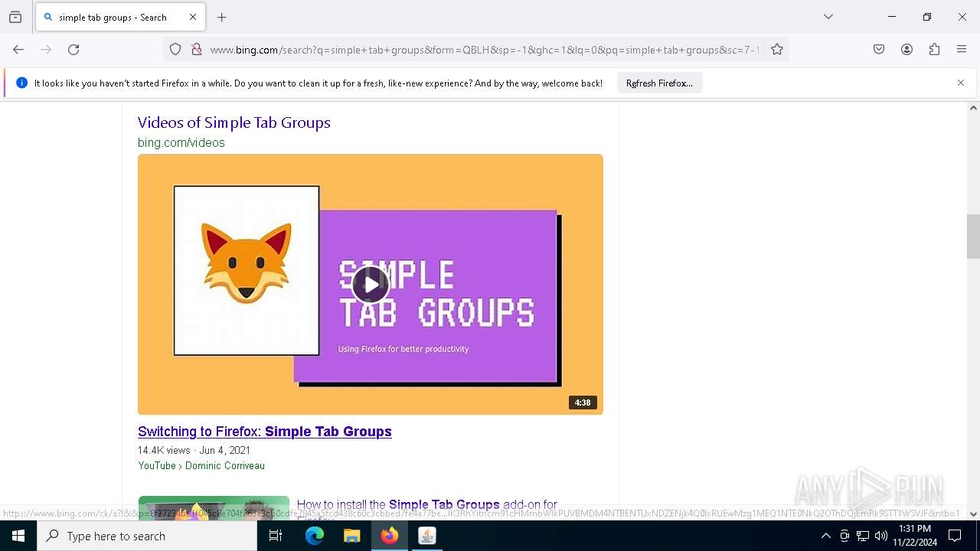The height and width of the screenshot is (551, 980).
Task: Open the clock showing 1:31 PM
Action: click(x=915, y=536)
